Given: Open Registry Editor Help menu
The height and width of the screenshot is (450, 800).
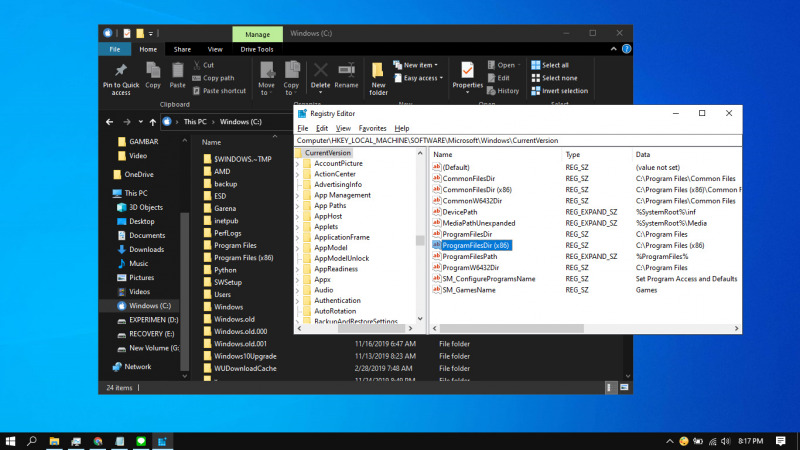Looking at the screenshot, I should coord(402,129).
